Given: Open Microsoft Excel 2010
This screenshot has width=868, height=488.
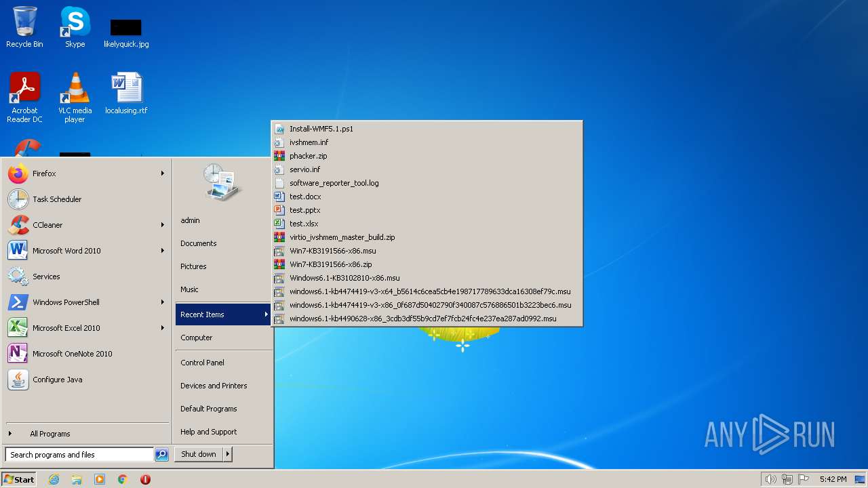Looking at the screenshot, I should pyautogui.click(x=87, y=328).
